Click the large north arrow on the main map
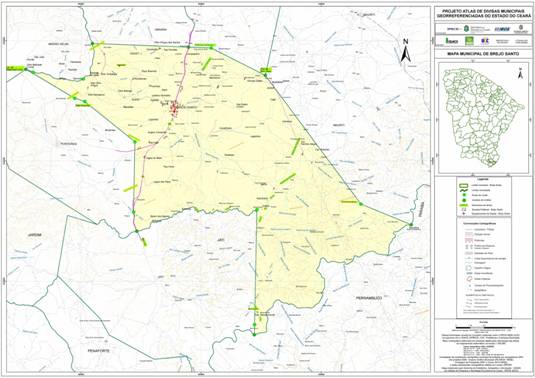Viewport: 535px width, 378px height. [x=405, y=51]
